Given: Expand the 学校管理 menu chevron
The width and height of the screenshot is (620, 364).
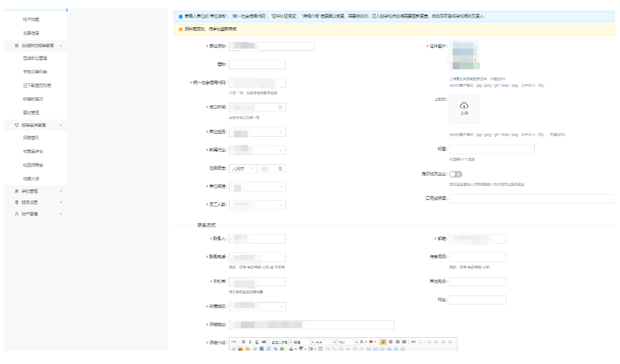Looking at the screenshot, I should pyautogui.click(x=61, y=191).
